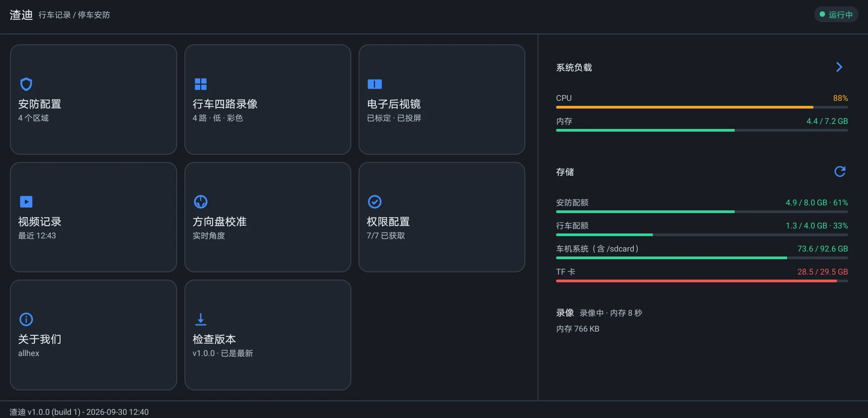Click the TF 卡 label
The image size is (868, 418).
[x=566, y=272]
